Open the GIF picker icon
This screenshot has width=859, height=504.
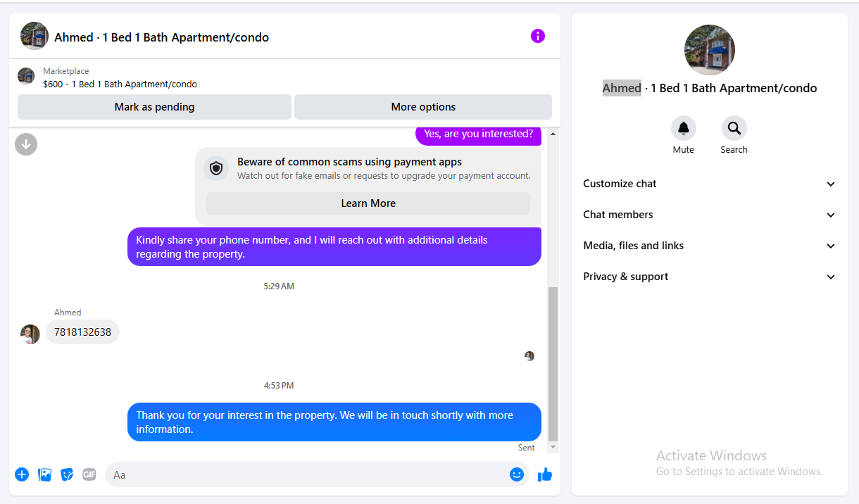pos(89,474)
